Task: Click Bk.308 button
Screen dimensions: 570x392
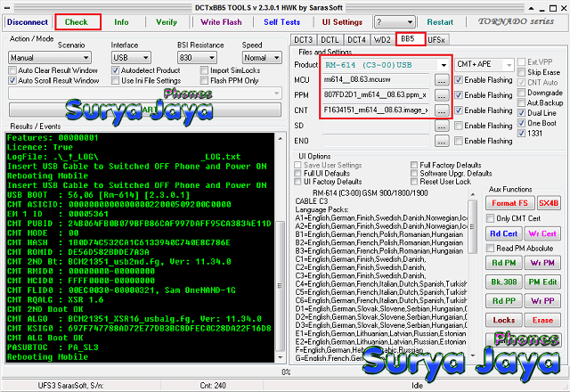Action: coord(504,282)
